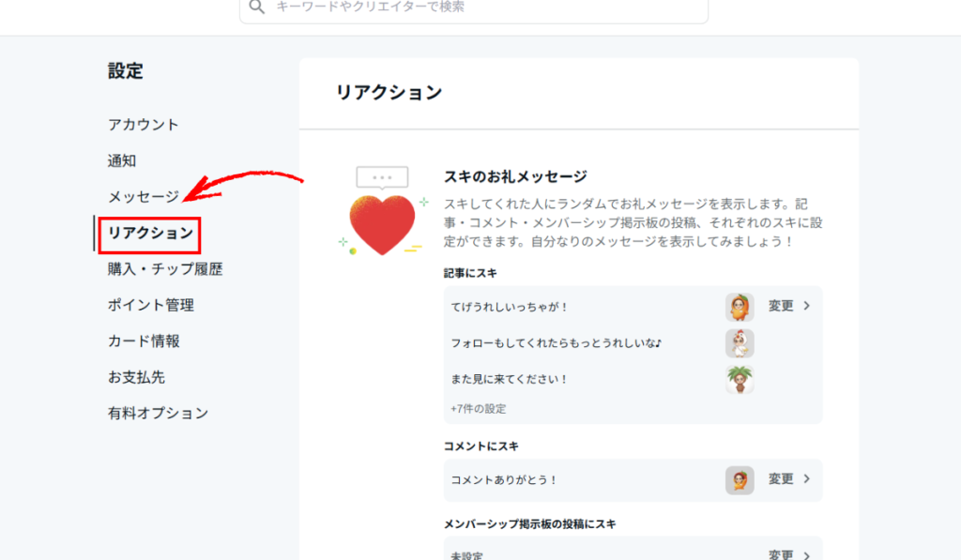
Task: Go to ポイント管理 section
Action: [x=151, y=305]
